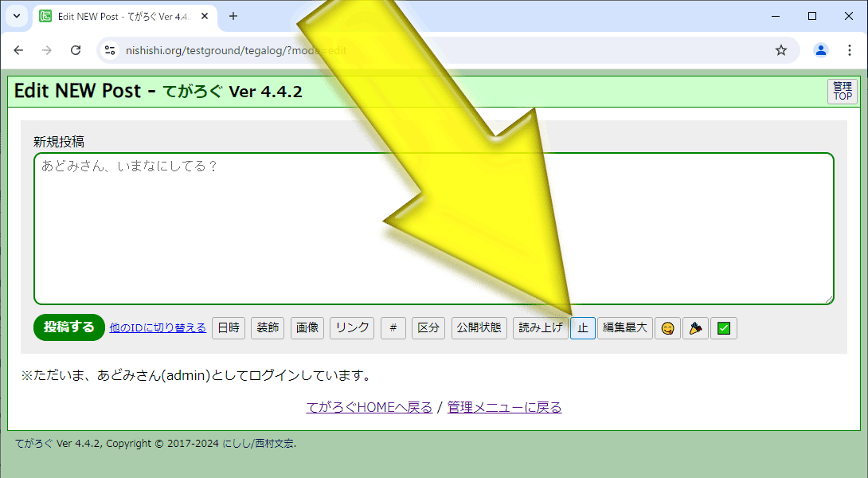Open the 公開状態 publish status button
The width and height of the screenshot is (868, 478).
tap(479, 328)
